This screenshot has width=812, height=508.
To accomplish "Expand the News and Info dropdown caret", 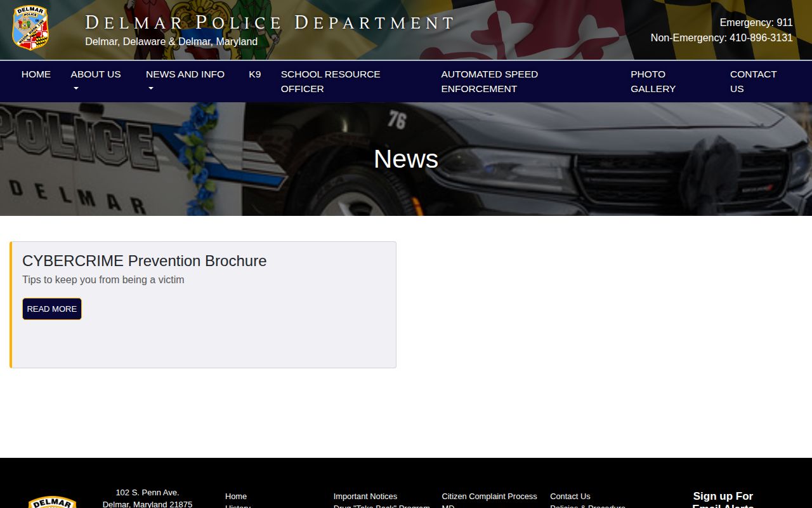I will pyautogui.click(x=151, y=89).
